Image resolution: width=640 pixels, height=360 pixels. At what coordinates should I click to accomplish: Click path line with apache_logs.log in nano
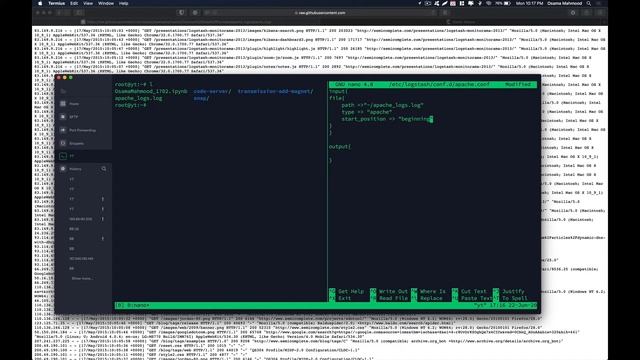point(382,105)
